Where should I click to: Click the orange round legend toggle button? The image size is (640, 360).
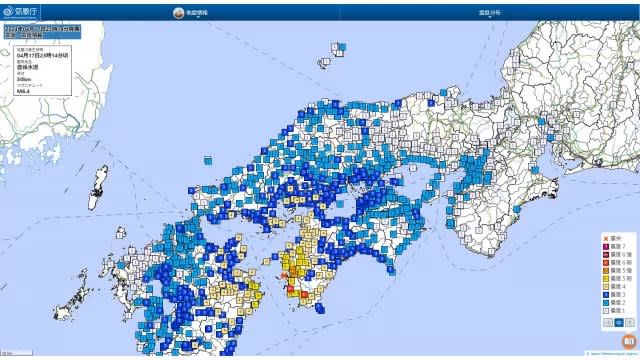pos(629,341)
